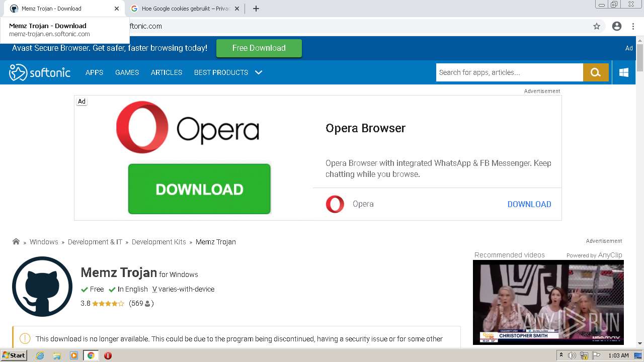Click the 569 user ratings count
Image resolution: width=644 pixels, height=362 pixels.
click(x=141, y=304)
